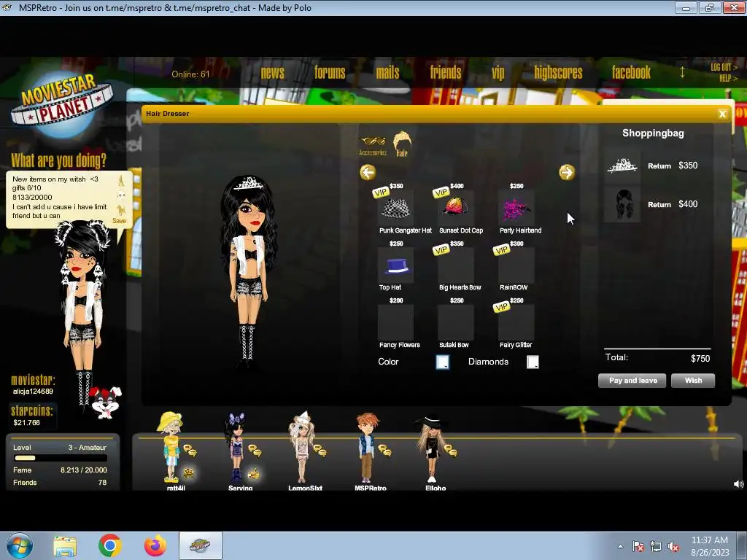747x560 pixels.
Task: Launch Google Chrome from the taskbar
Action: coord(109,545)
